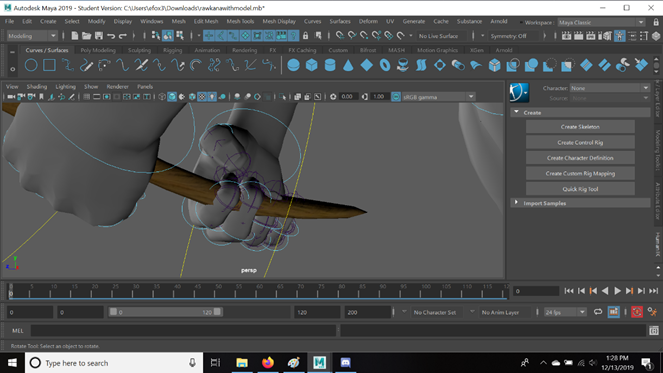Screen dimensions: 663x373
Task: Open the Workspace Maya Classic dropdown
Action: [601, 22]
